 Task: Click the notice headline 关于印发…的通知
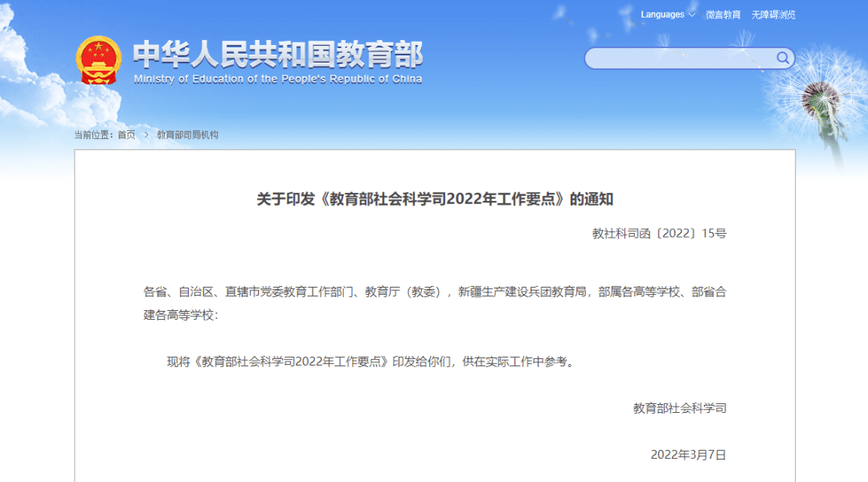tap(435, 199)
